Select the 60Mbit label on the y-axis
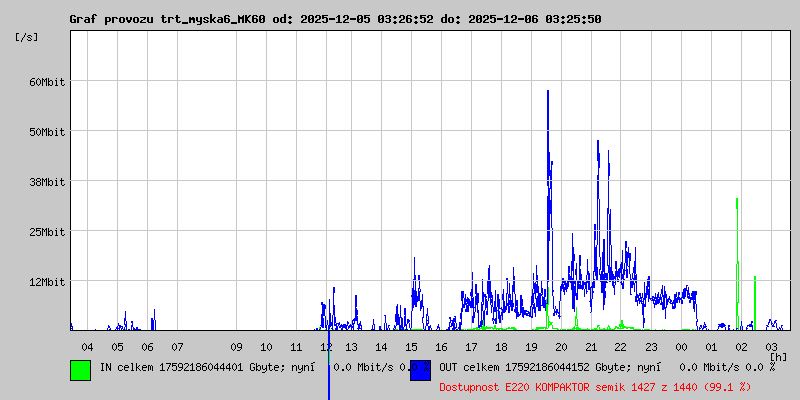This screenshot has height=400, width=800. (x=46, y=82)
